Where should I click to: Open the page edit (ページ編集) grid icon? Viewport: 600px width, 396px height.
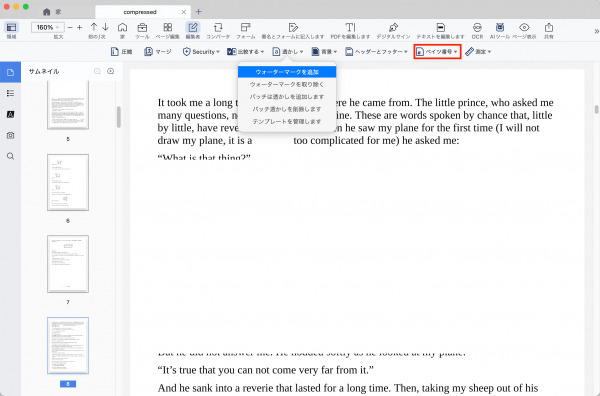point(168,28)
